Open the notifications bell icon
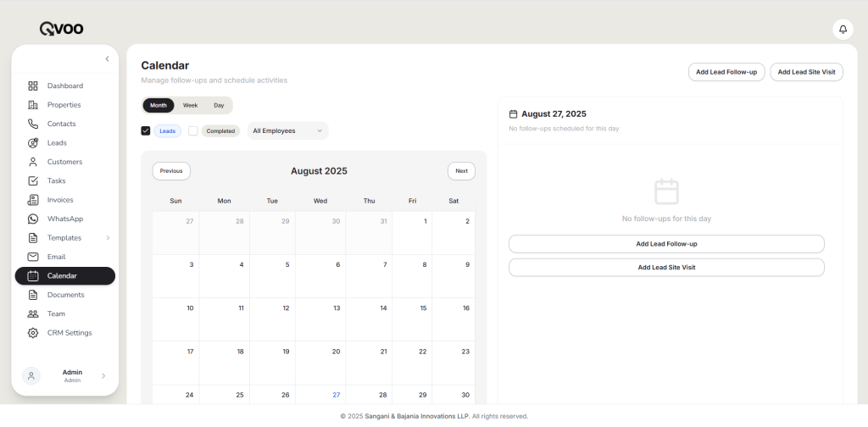The width and height of the screenshot is (868, 427). pyautogui.click(x=843, y=29)
